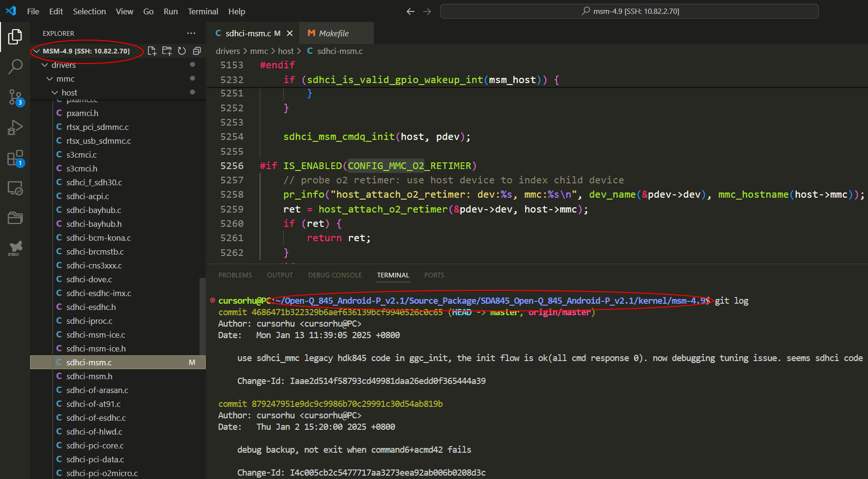Open the View menu
Viewport: 868px width, 479px height.
tap(125, 11)
